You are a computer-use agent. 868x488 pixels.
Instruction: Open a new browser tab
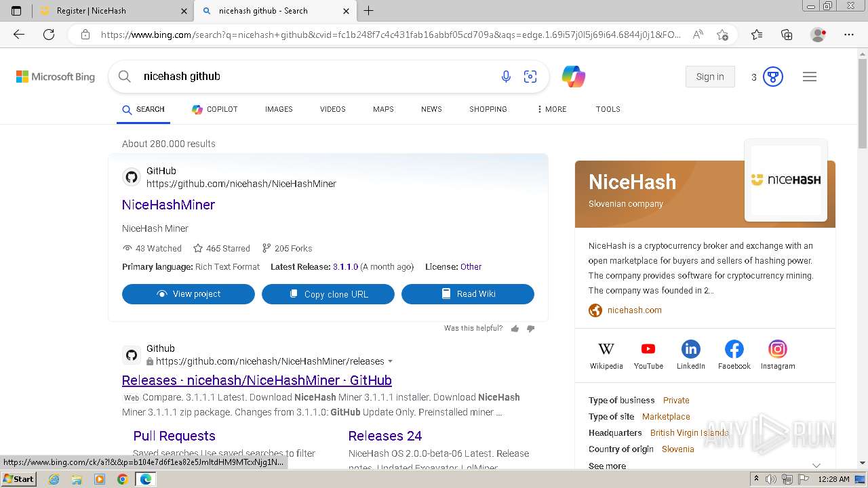(x=369, y=11)
